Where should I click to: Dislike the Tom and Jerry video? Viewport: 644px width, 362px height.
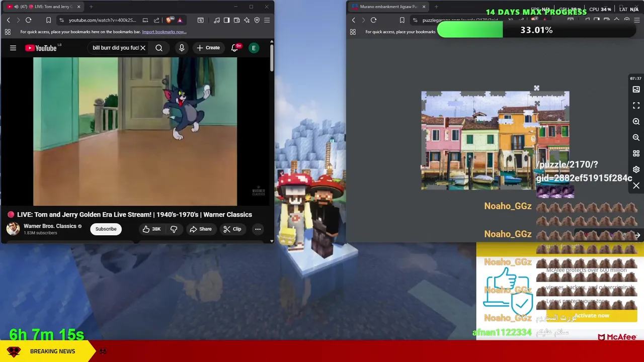(x=174, y=229)
